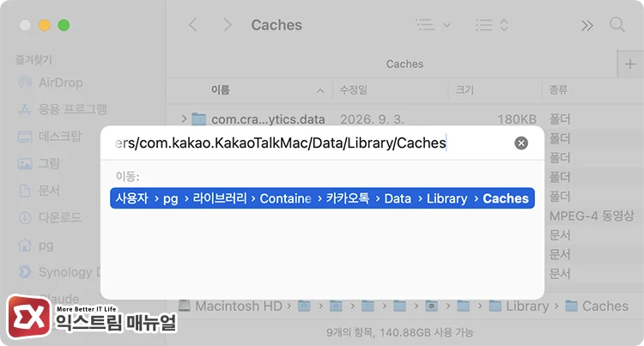Open pg home folder in sidebar
The height and width of the screenshot is (346, 644).
click(x=36, y=246)
